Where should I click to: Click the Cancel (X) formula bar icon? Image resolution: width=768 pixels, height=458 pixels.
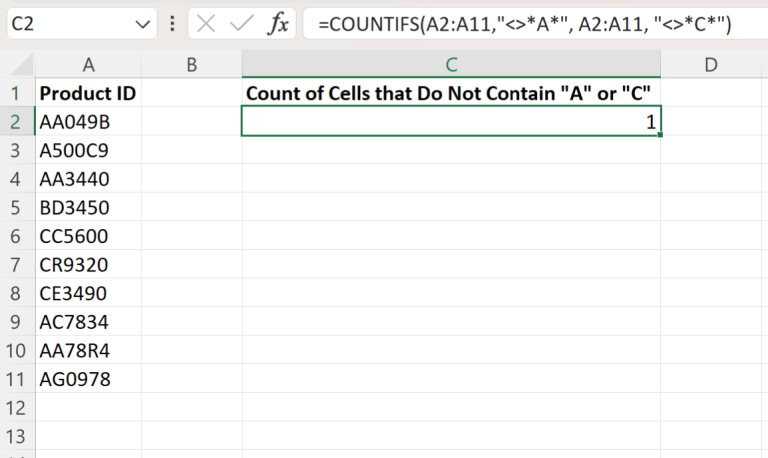pos(206,24)
